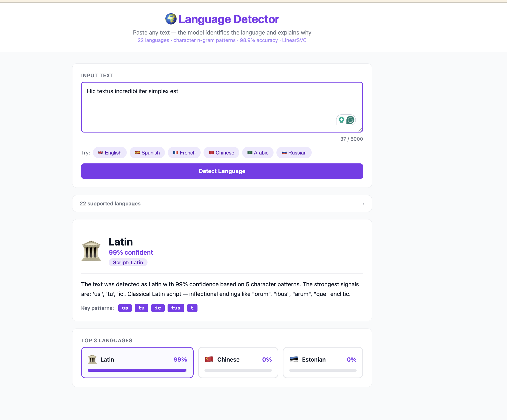Click the Latin result heading
507x420 pixels.
coord(121,242)
